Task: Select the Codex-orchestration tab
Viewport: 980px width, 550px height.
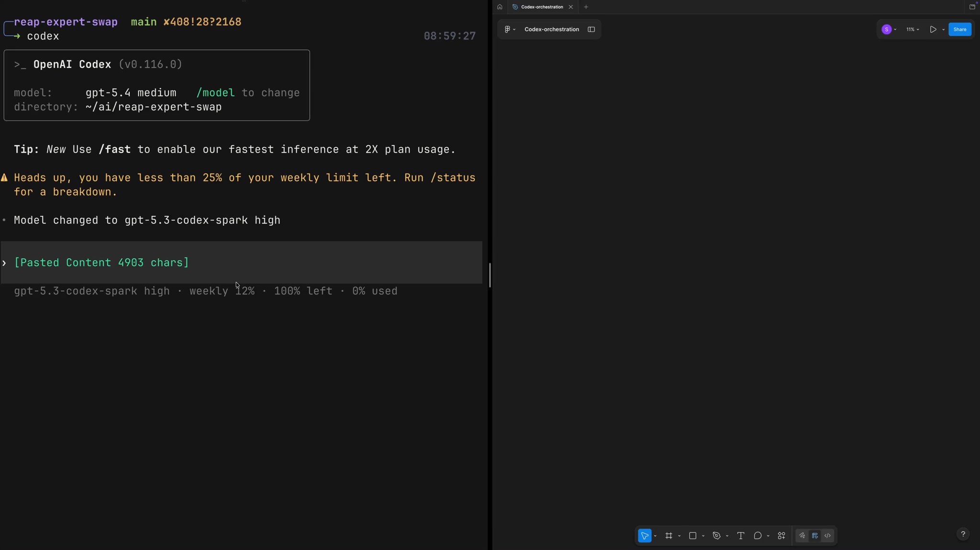Action: pos(542,7)
